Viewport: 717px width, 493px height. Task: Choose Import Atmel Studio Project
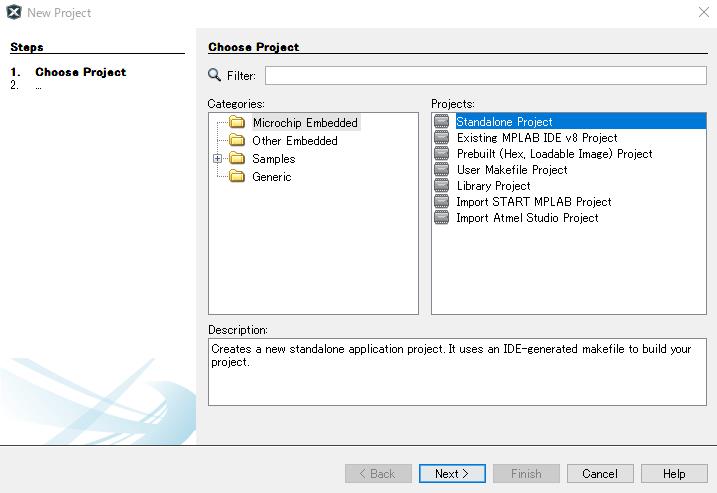pyautogui.click(x=528, y=218)
